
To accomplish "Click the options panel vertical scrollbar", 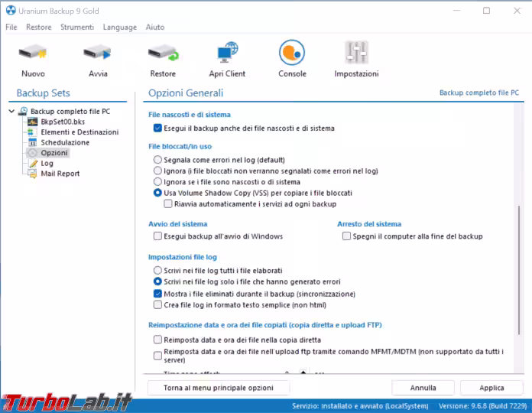I will point(519,270).
